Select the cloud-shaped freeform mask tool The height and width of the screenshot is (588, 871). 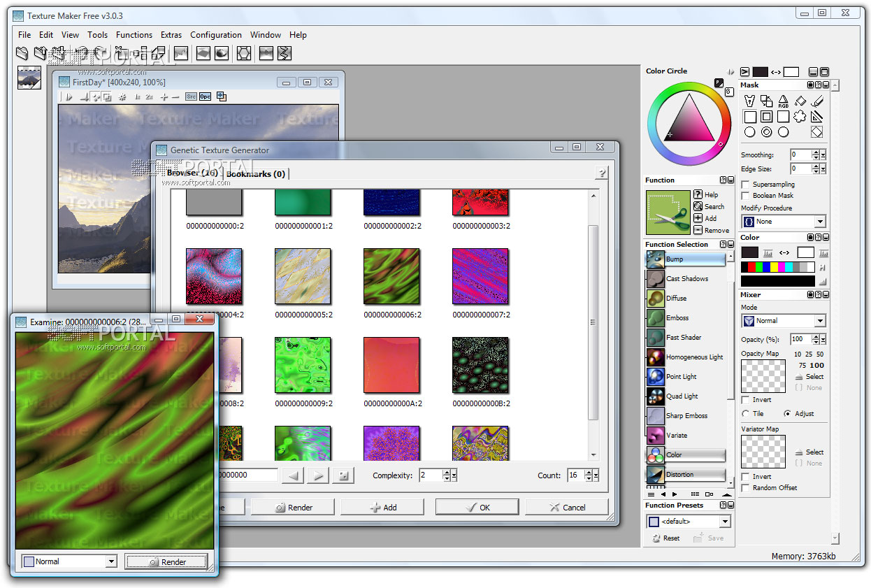click(800, 116)
